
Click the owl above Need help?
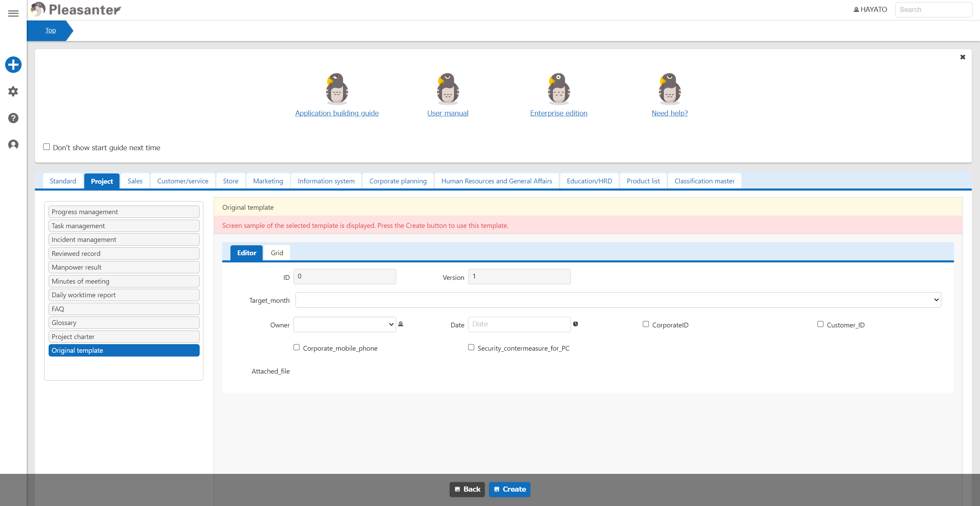click(669, 89)
